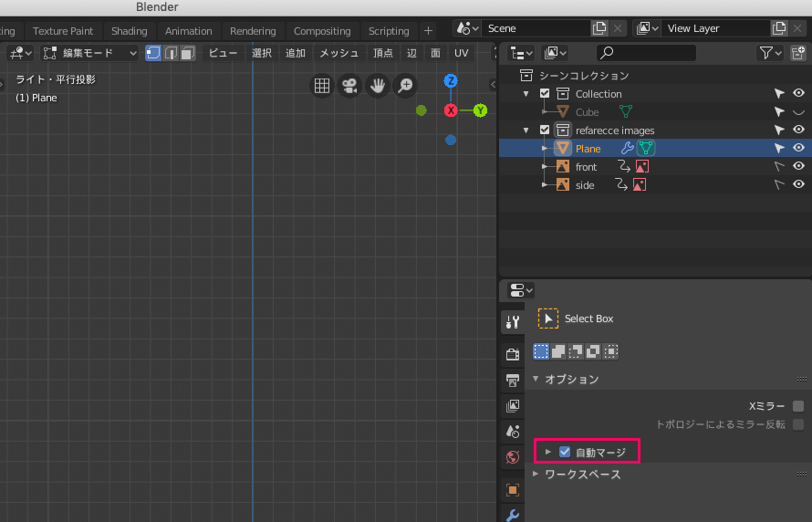
Task: Select edge select mode icon
Action: (x=171, y=53)
